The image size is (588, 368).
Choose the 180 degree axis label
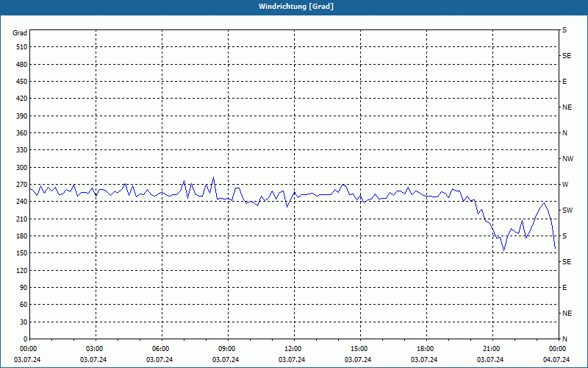click(x=21, y=236)
